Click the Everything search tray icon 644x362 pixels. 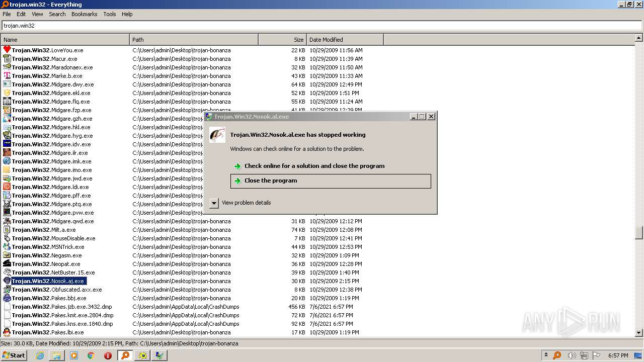point(557,355)
